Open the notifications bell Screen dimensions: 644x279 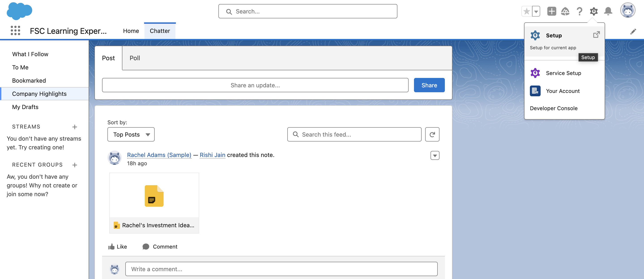click(x=608, y=11)
